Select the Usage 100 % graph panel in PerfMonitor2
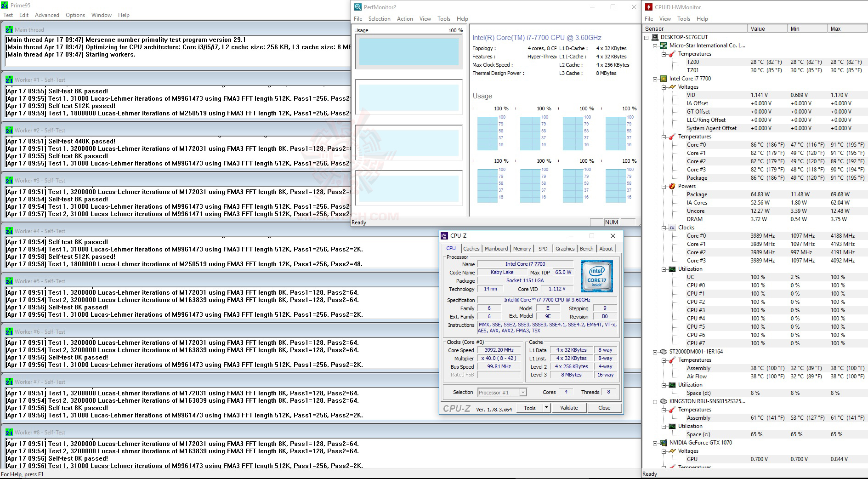Screen dimensions: 868x479 [408, 51]
